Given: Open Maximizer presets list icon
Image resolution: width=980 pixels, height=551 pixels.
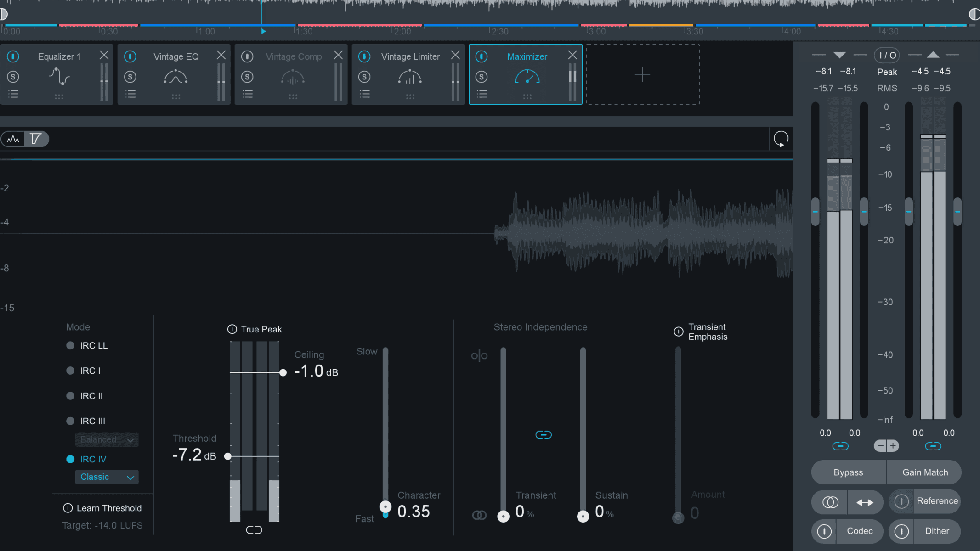Looking at the screenshot, I should [x=482, y=94].
